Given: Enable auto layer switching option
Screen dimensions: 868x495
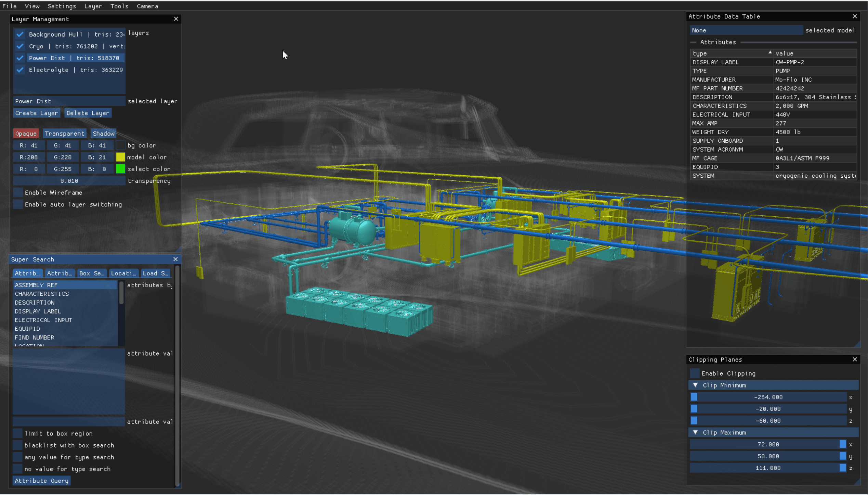Looking at the screenshot, I should point(17,204).
